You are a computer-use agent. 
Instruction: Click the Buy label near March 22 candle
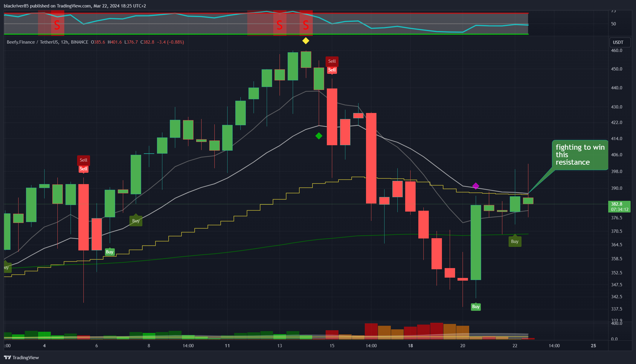515,241
